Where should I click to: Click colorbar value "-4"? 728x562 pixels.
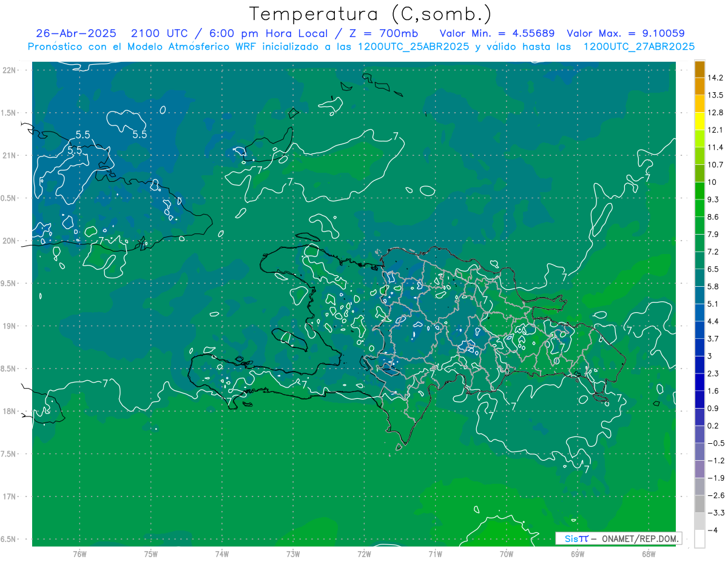pos(712,530)
